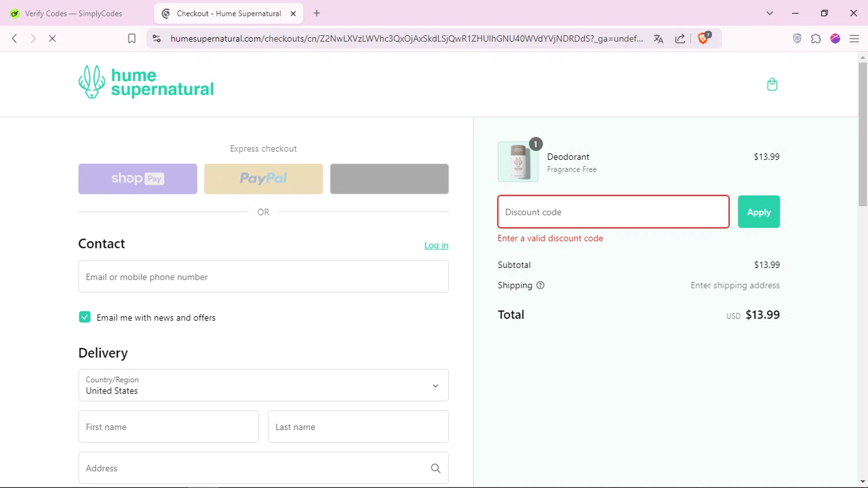
Task: Stop page loading with the X button
Action: click(52, 38)
